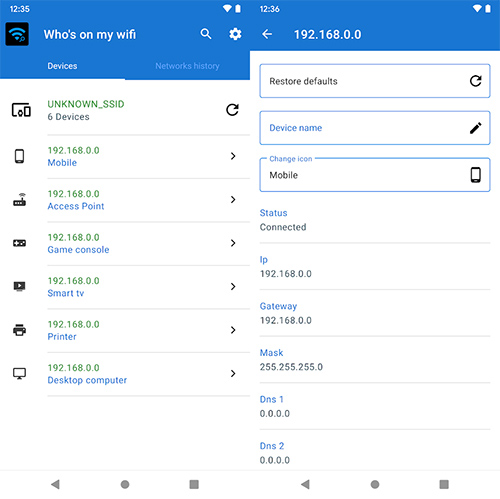Image resolution: width=500 pixels, height=499 pixels.
Task: Click the Printer icon
Action: pos(19,330)
